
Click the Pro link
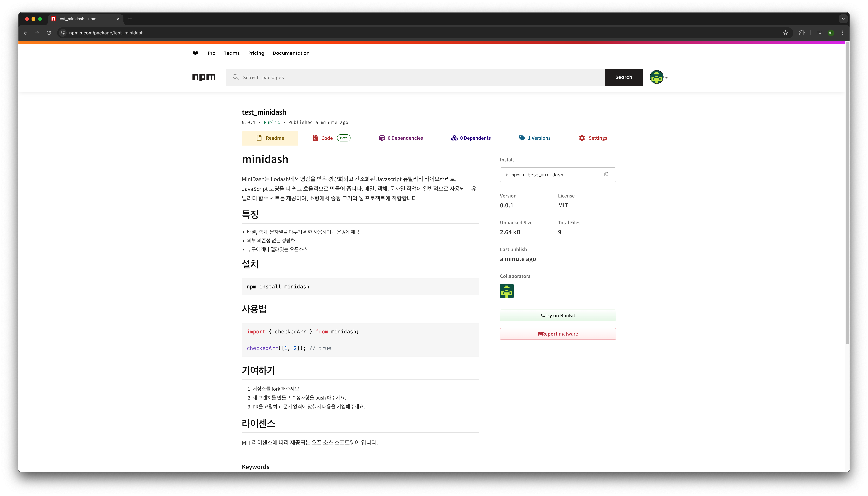(x=211, y=53)
